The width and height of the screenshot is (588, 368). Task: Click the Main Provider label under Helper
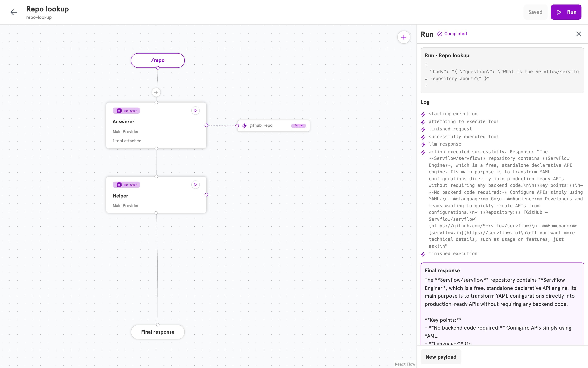coord(126,206)
